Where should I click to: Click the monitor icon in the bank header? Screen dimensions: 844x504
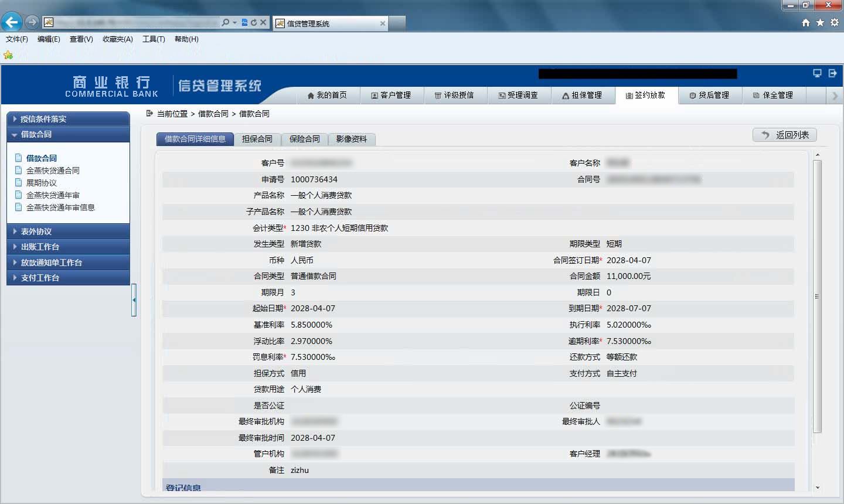817,73
